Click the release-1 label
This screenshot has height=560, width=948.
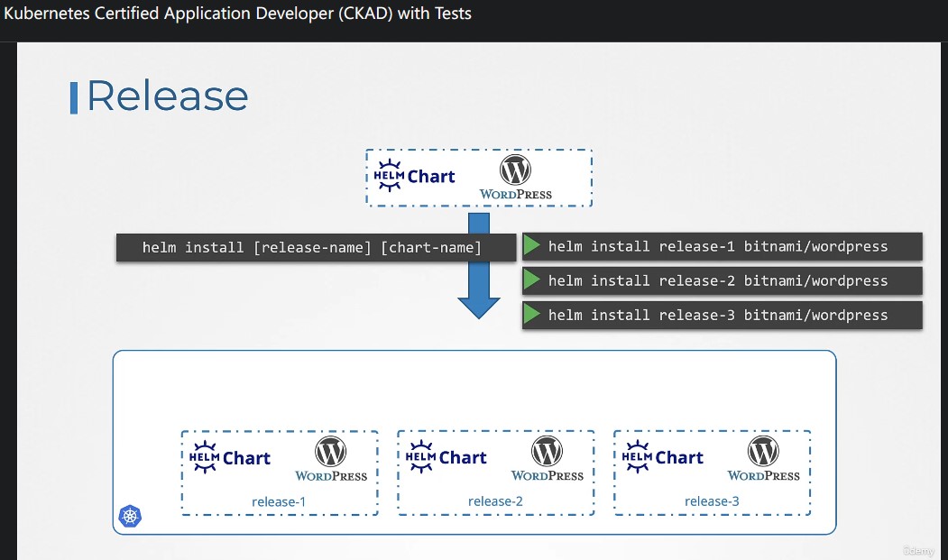(279, 502)
